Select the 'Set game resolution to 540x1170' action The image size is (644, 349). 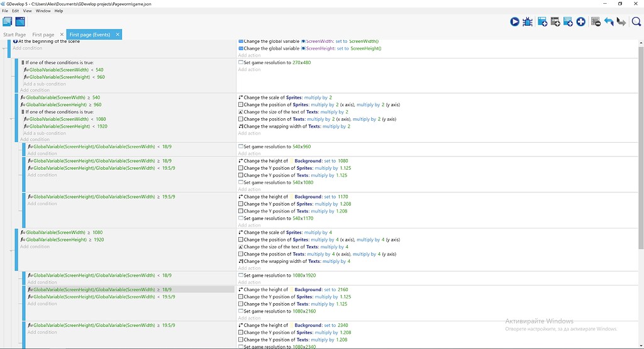click(x=277, y=218)
